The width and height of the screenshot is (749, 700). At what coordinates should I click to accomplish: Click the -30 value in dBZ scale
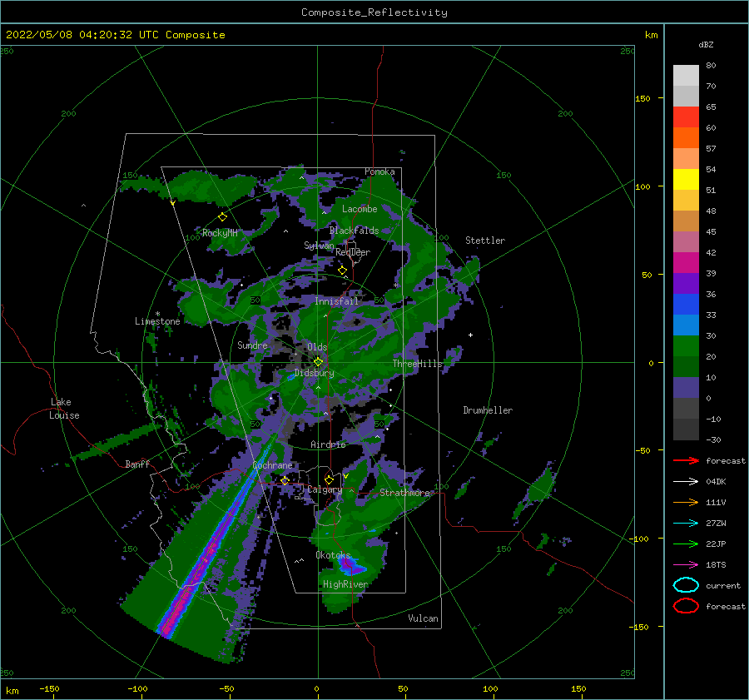(713, 439)
